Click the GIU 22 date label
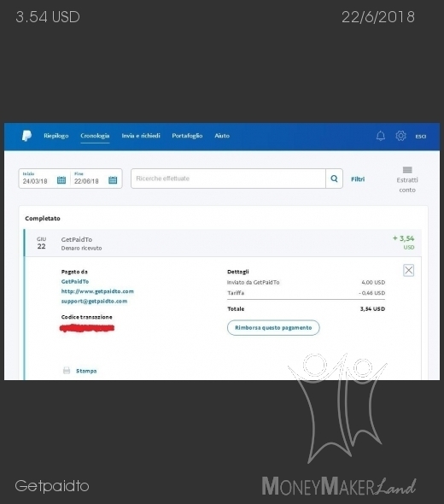Screen dimensions: 444x504 point(42,243)
